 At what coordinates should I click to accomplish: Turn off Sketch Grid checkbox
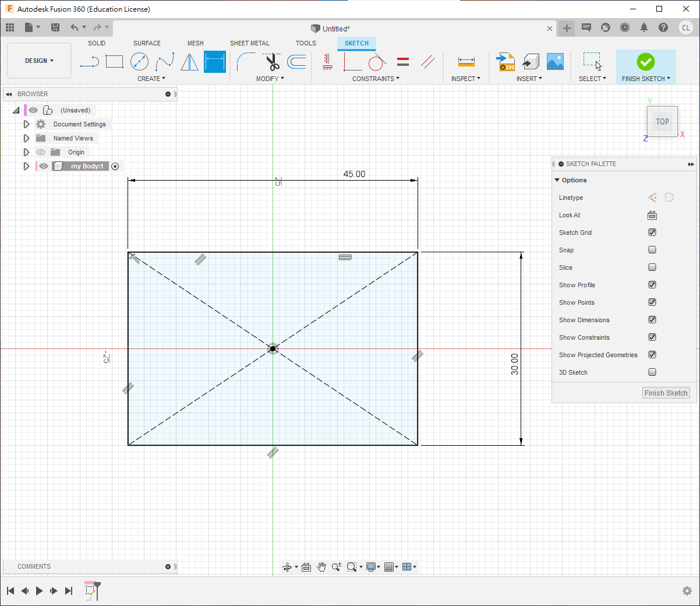click(x=652, y=232)
